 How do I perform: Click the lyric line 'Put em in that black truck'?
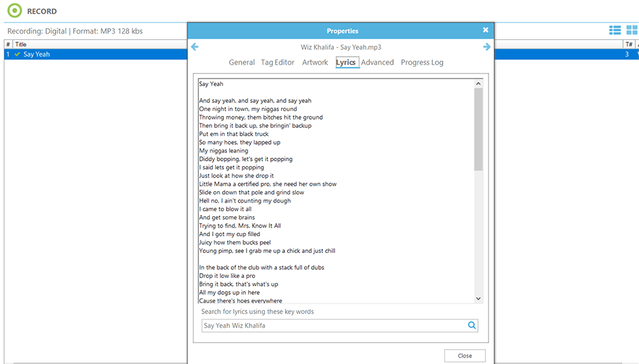(x=234, y=134)
